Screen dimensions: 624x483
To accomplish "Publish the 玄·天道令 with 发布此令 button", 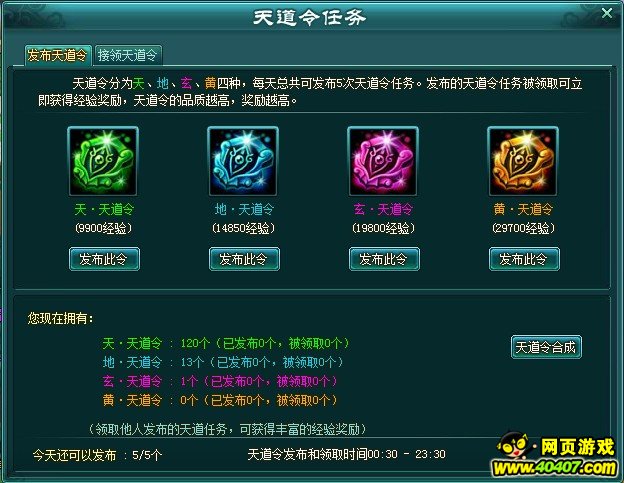I will (x=384, y=259).
